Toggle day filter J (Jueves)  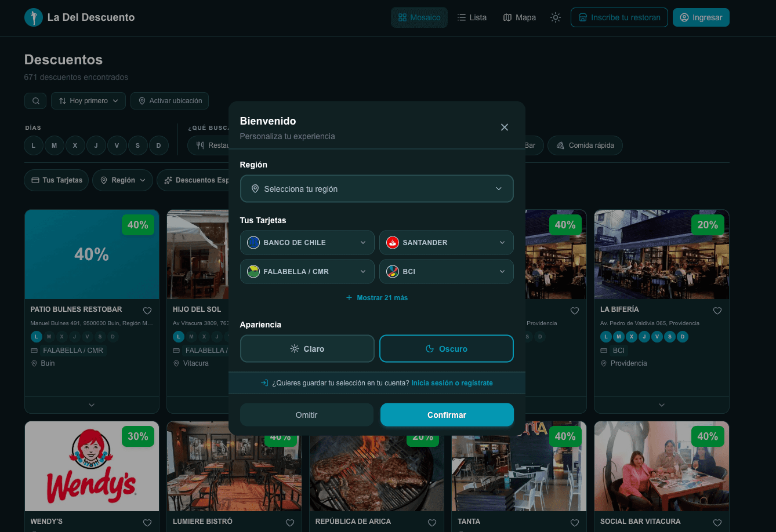[96, 145]
